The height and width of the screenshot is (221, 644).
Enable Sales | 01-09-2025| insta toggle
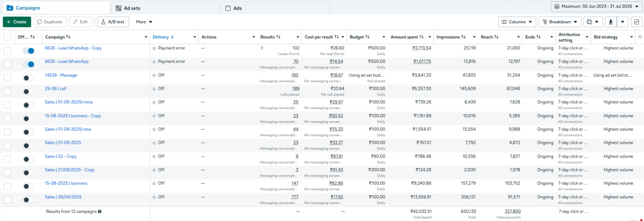click(x=29, y=105)
